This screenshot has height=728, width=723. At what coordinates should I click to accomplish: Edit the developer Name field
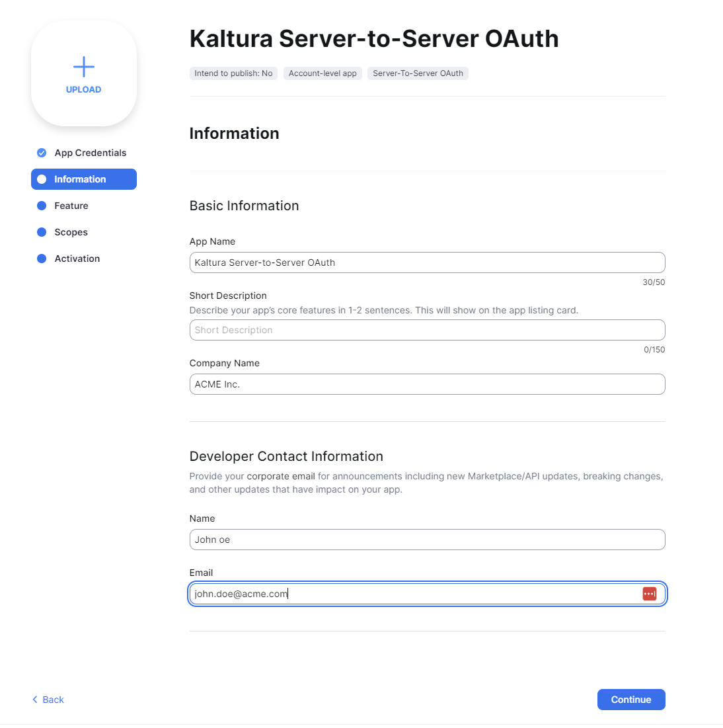(x=428, y=540)
